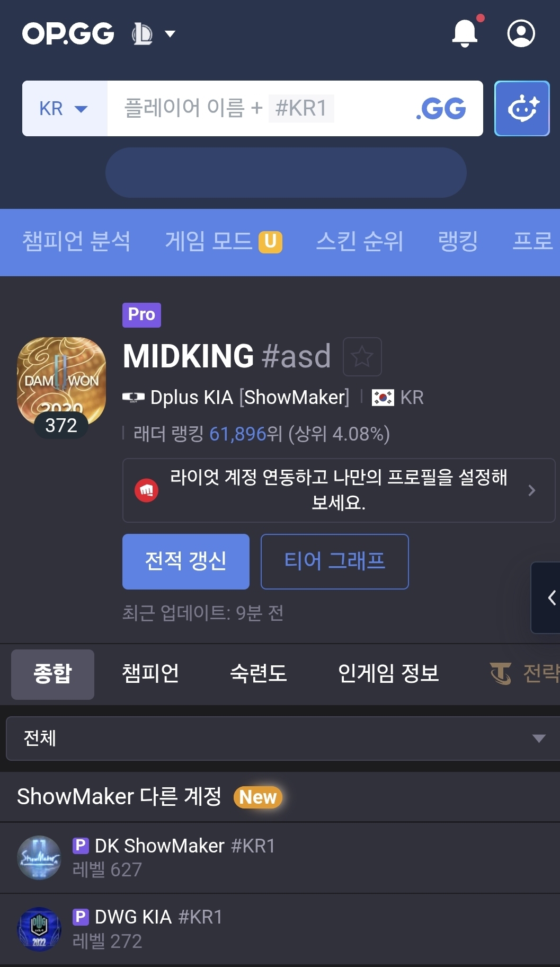The image size is (560, 967).
Task: Open MIDKING's DAMWON 2020 profile icon
Action: pyautogui.click(x=61, y=381)
